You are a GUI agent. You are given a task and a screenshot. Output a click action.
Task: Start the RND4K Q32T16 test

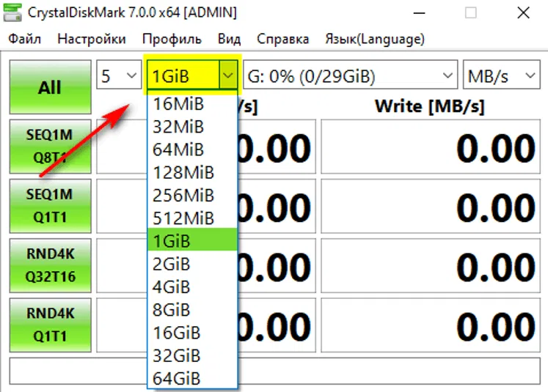click(x=51, y=265)
